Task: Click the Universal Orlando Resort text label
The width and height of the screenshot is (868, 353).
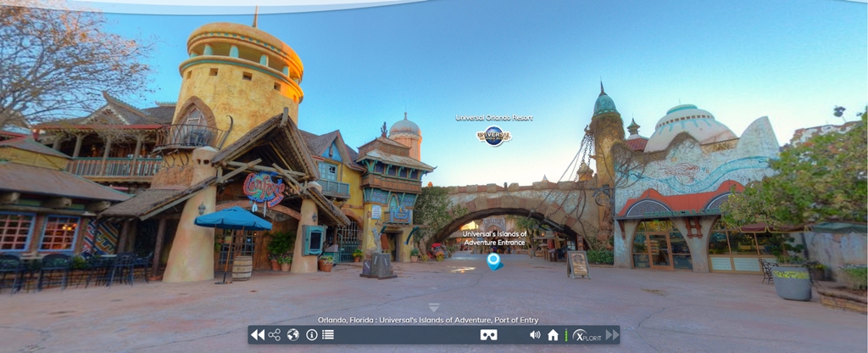Action: pos(494,118)
